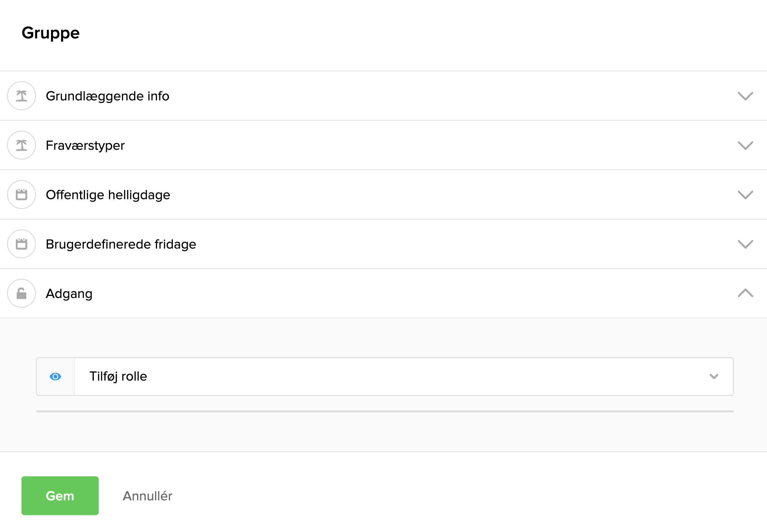
Task: Click calendar icon beside Offentlige helligdage
Action: pyautogui.click(x=21, y=195)
